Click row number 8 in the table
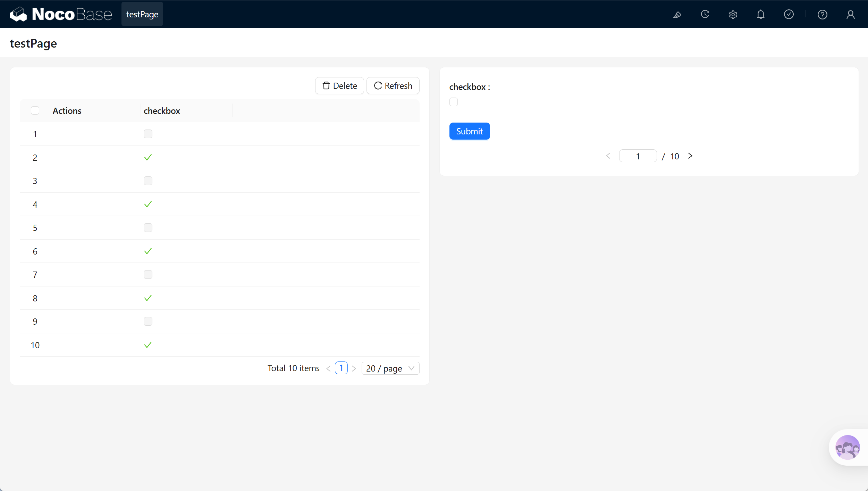 [x=35, y=298]
